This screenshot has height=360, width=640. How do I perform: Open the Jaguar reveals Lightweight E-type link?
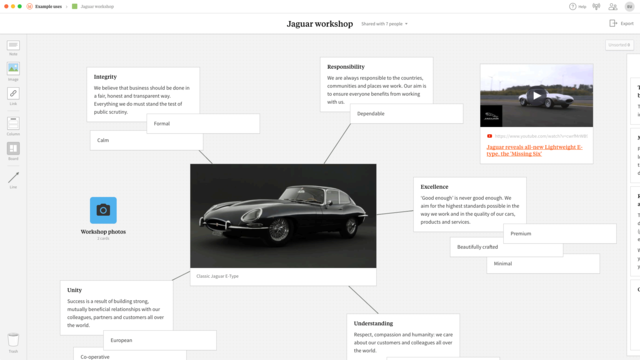[x=534, y=150]
